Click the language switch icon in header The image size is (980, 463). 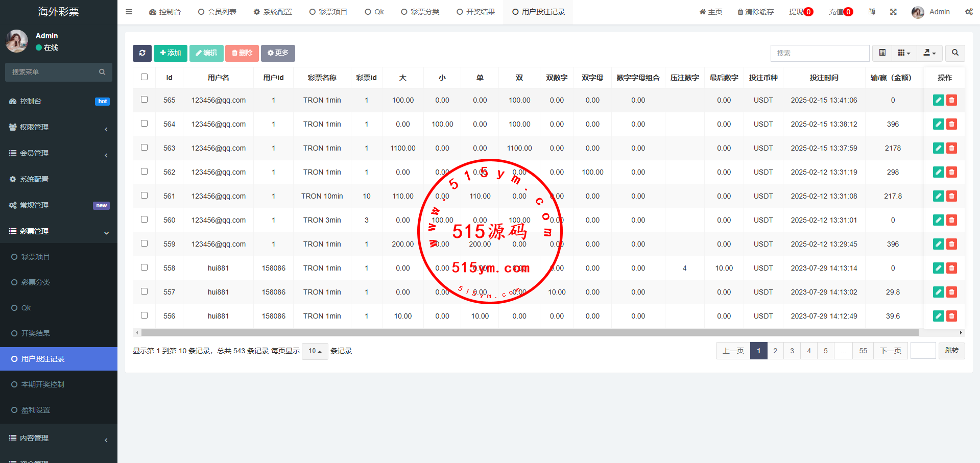[x=872, y=12]
